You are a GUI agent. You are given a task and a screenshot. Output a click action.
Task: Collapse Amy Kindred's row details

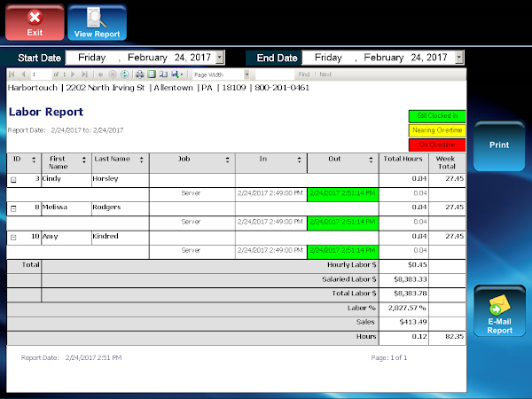(x=13, y=238)
